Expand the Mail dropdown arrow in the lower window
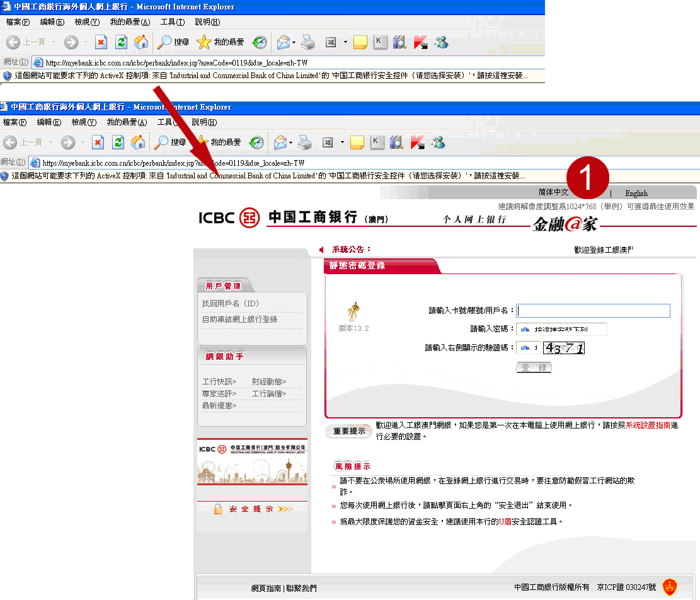Viewport: 700px width, 600px height. click(290, 142)
